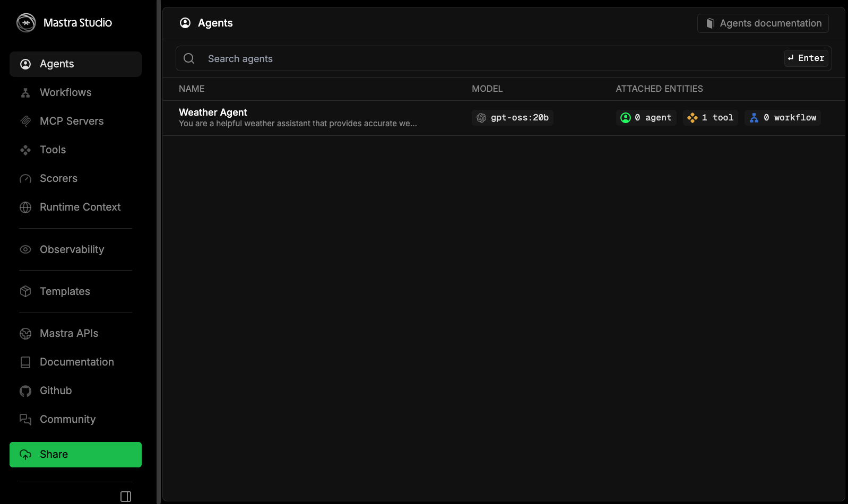Viewport: 848px width, 504px height.
Task: Click the Observability eye icon
Action: pos(25,249)
